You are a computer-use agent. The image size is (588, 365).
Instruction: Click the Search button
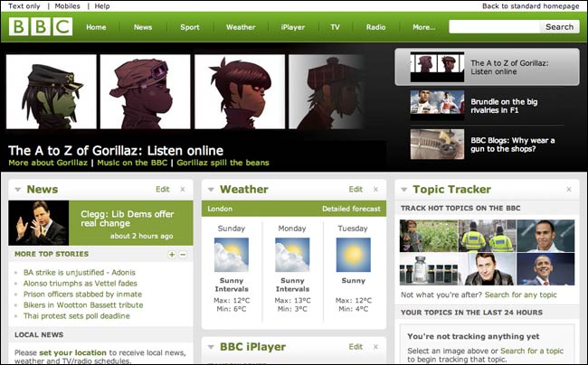(x=559, y=26)
